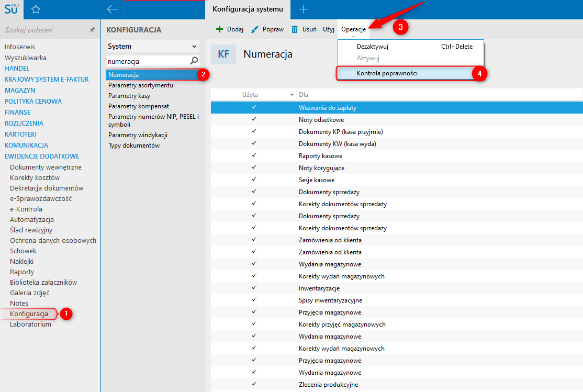This screenshot has width=583, height=392.
Task: Click the KF Numeracja badge
Action: point(223,54)
